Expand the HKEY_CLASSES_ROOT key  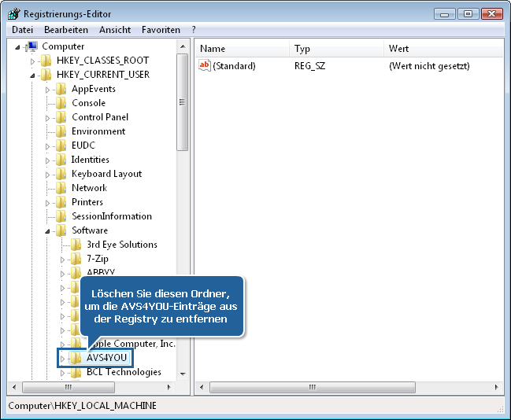(x=32, y=61)
